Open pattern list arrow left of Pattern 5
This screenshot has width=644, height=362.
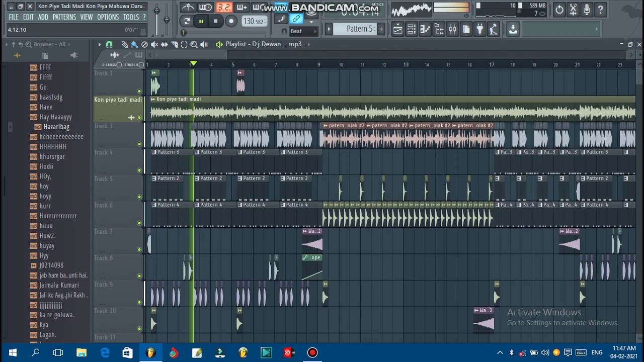tap(329, 29)
